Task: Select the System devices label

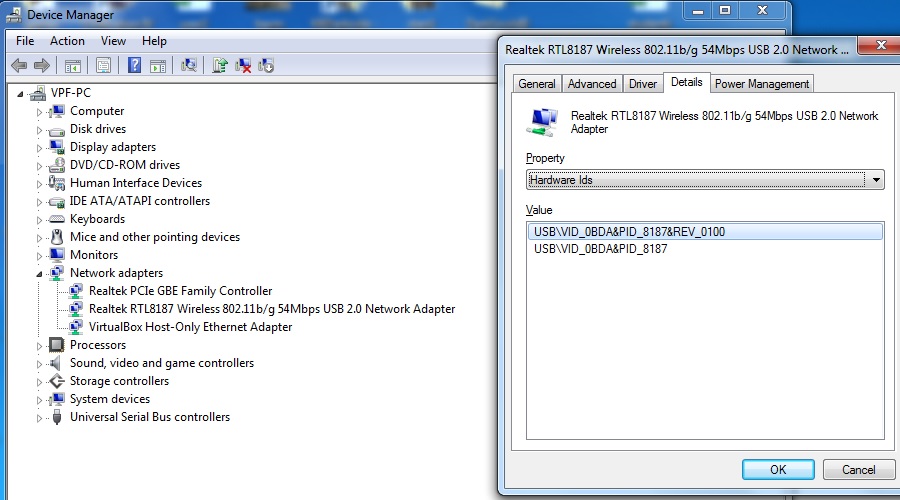Action: pos(110,399)
